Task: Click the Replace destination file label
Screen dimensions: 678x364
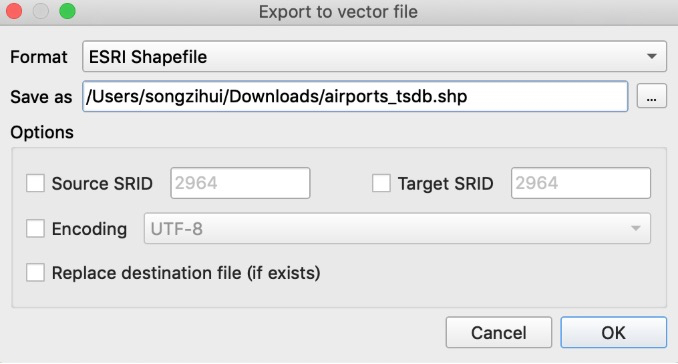Action: 186,273
